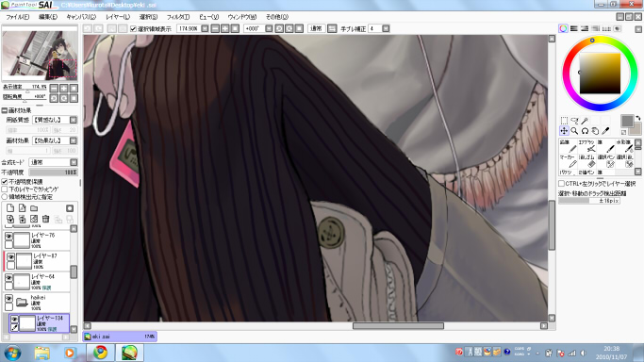The height and width of the screenshot is (362, 644).
Task: Select the eyedropper tool
Action: (x=605, y=131)
